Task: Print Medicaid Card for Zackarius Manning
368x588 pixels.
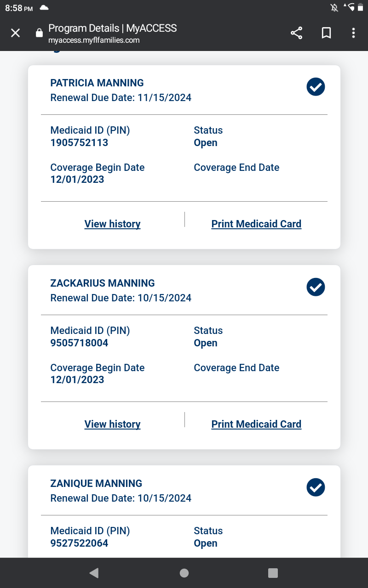Action: point(256,424)
